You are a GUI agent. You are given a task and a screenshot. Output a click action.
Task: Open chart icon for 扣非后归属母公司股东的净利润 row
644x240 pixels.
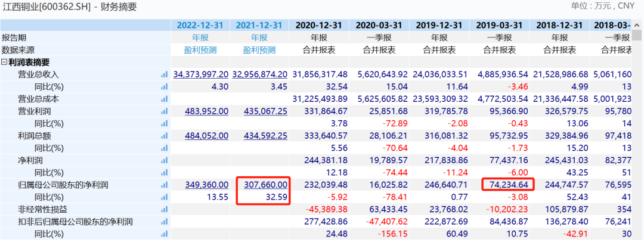(165, 222)
